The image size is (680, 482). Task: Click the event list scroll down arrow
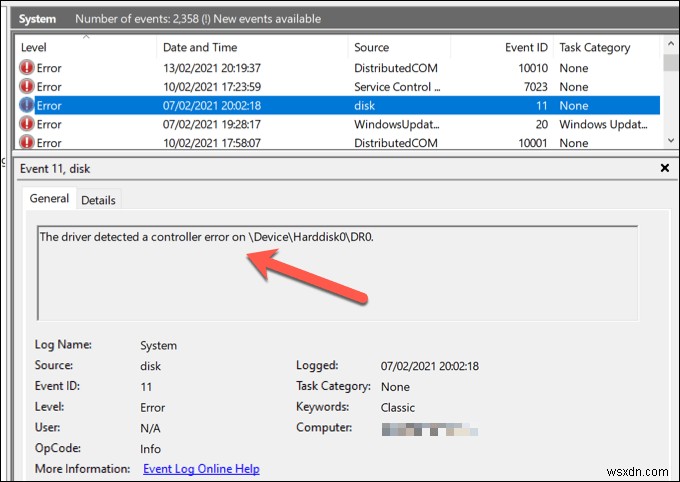(671, 141)
